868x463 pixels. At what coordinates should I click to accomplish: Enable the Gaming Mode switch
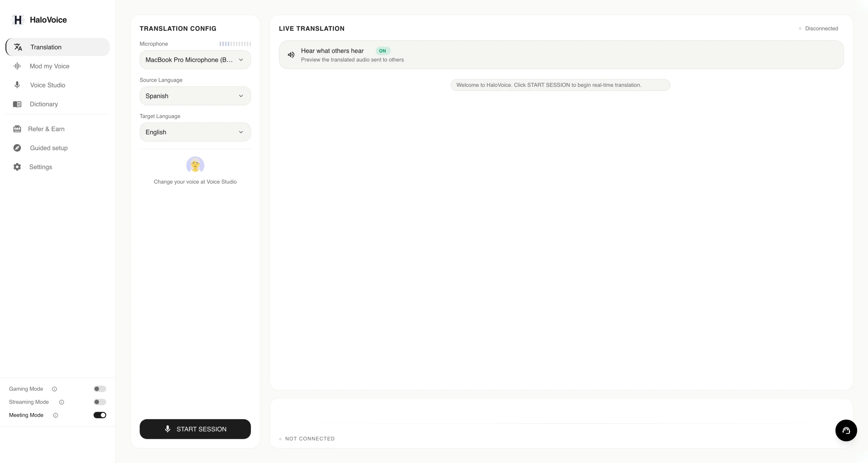(100, 389)
